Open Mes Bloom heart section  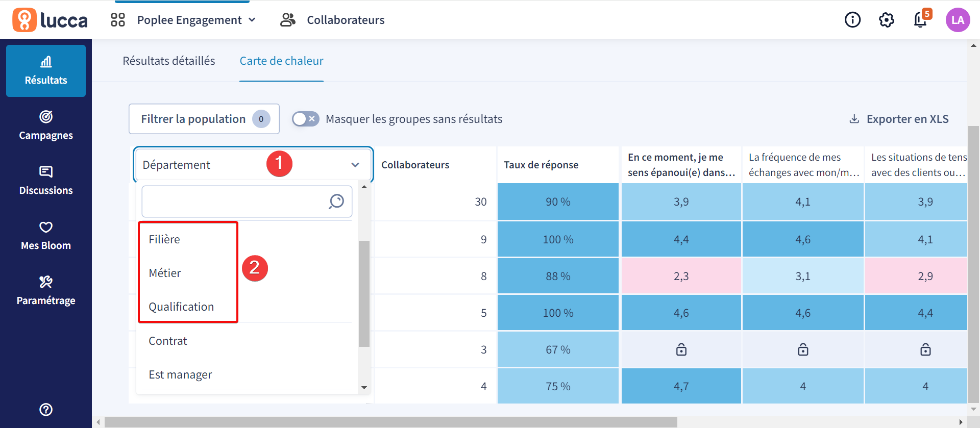click(x=46, y=236)
